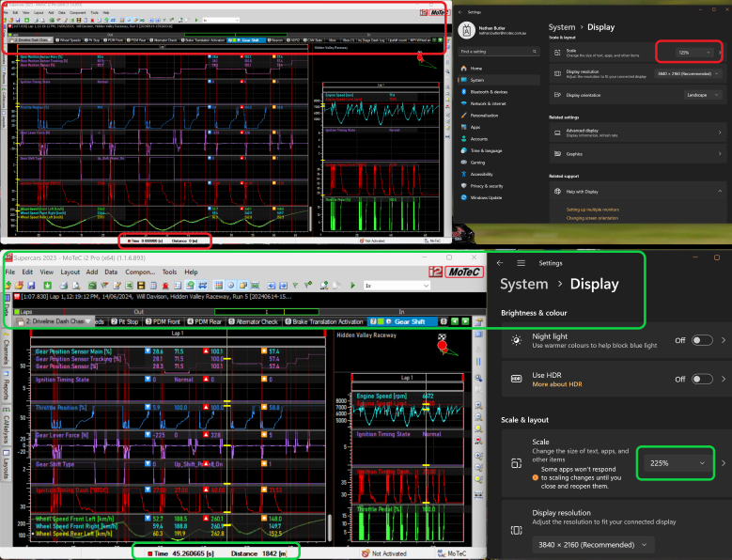This screenshot has height=560, width=732.
Task: Click right green arrow after Gear Shift tab
Action: click(x=465, y=321)
